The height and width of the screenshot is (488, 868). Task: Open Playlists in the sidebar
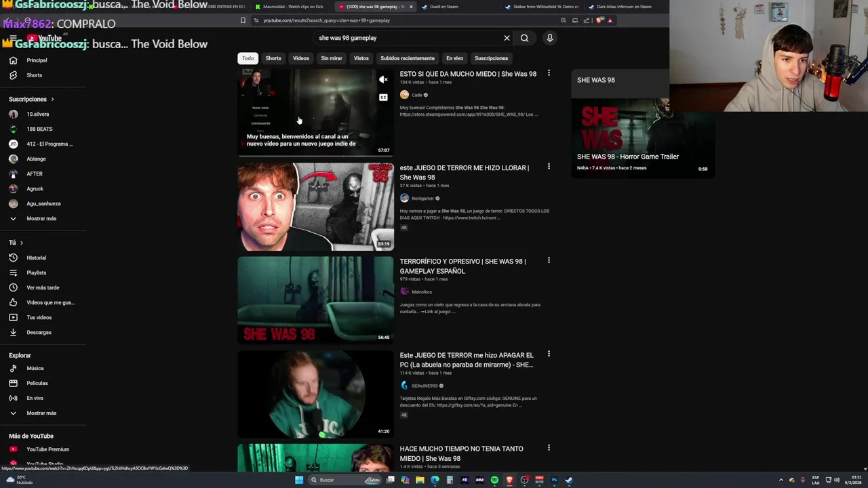pos(36,272)
